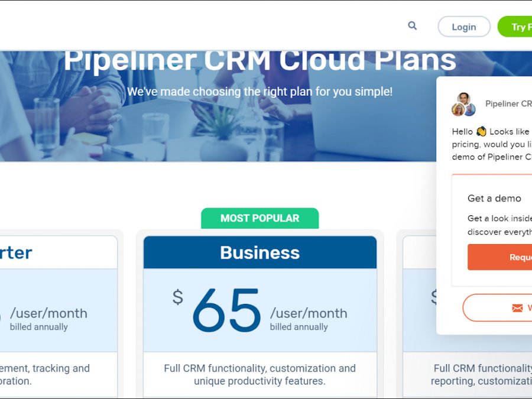The height and width of the screenshot is (399, 532).
Task: Click the $65 Business price
Action: [226, 310]
